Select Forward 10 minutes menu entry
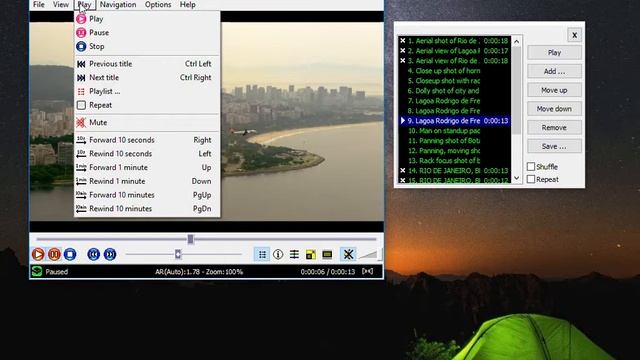This screenshot has height=360, width=640. click(x=147, y=195)
